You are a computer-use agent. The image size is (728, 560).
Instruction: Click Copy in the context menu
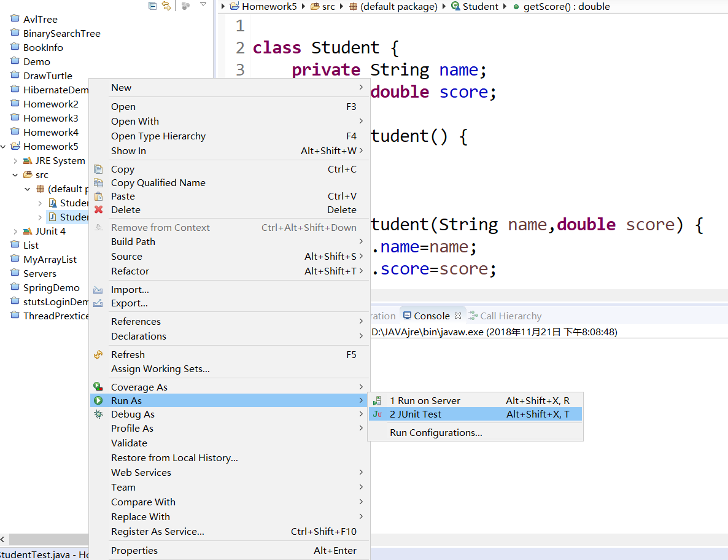click(230, 169)
